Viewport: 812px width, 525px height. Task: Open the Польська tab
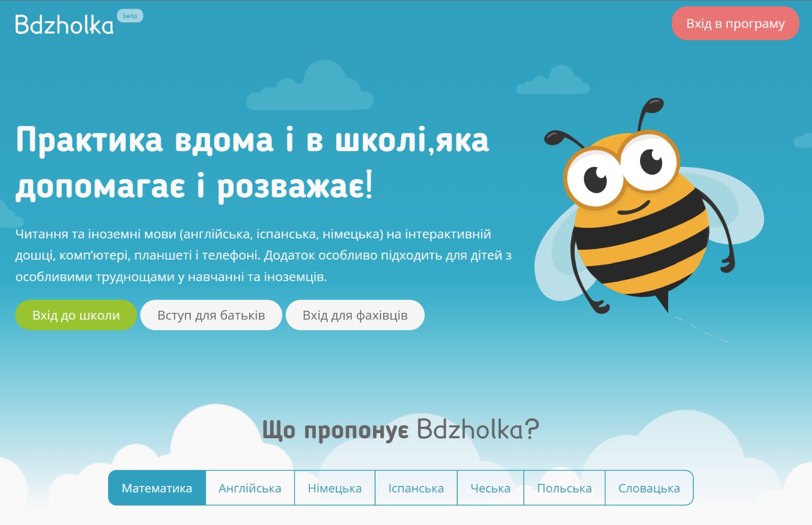564,488
